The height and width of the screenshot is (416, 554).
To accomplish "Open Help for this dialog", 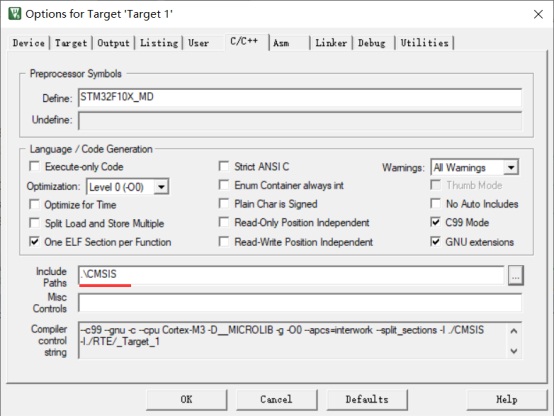I will tap(507, 400).
